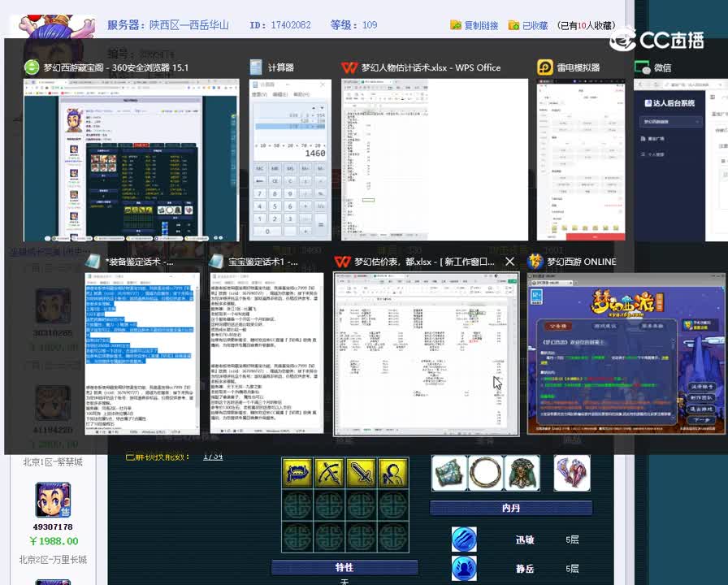The width and height of the screenshot is (728, 585).
Task: Switch to the 雷电模拟器 window thumbnail
Action: coord(581,160)
